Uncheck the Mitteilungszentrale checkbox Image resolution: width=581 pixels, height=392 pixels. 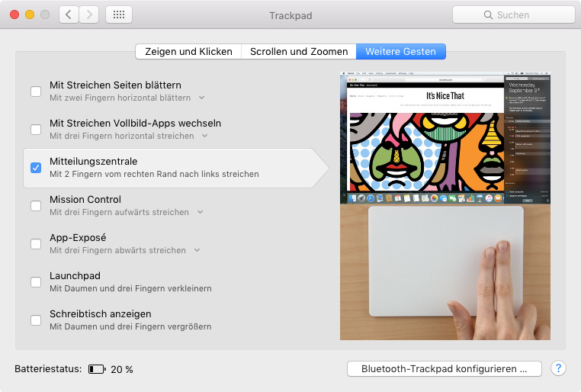tap(36, 168)
